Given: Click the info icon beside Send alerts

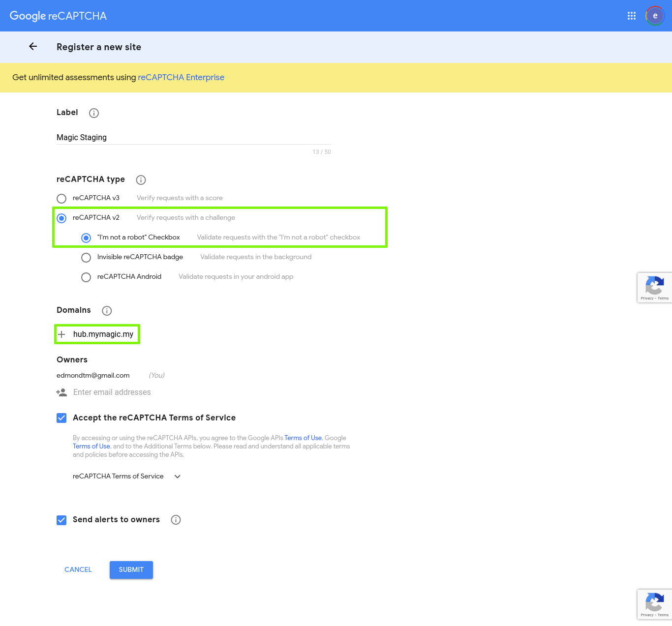Looking at the screenshot, I should [x=176, y=520].
